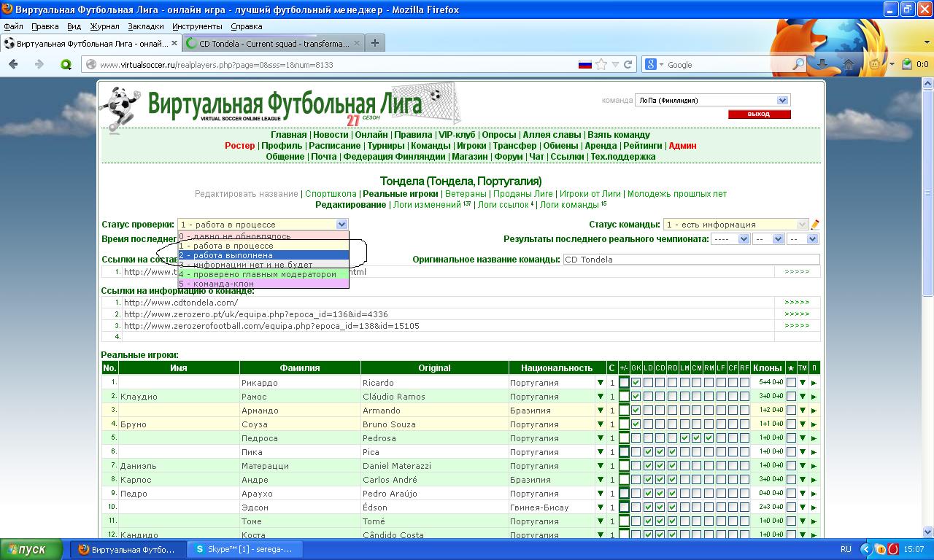
Task: Open the last championship results dropdown
Action: 803,239
